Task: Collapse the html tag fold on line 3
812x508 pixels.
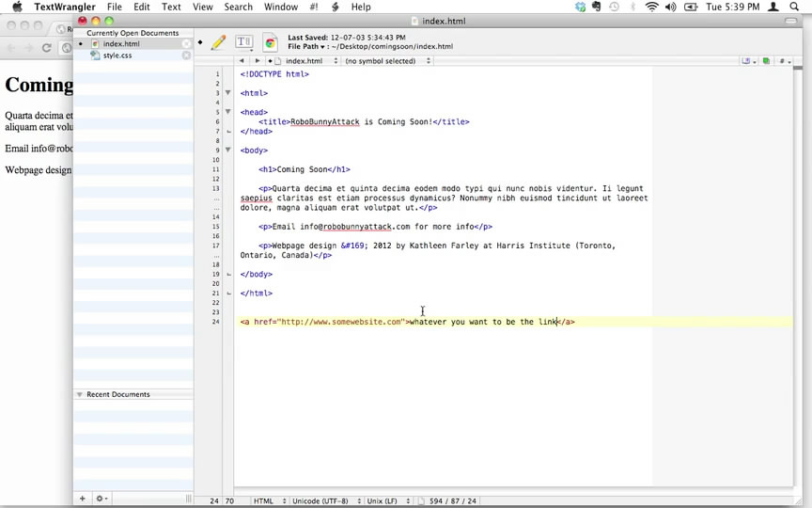Action: coord(227,92)
